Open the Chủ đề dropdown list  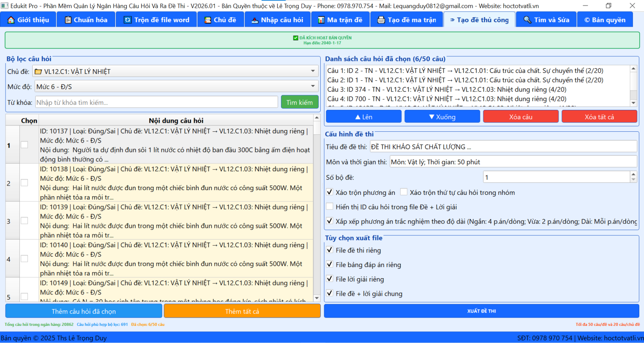point(313,71)
